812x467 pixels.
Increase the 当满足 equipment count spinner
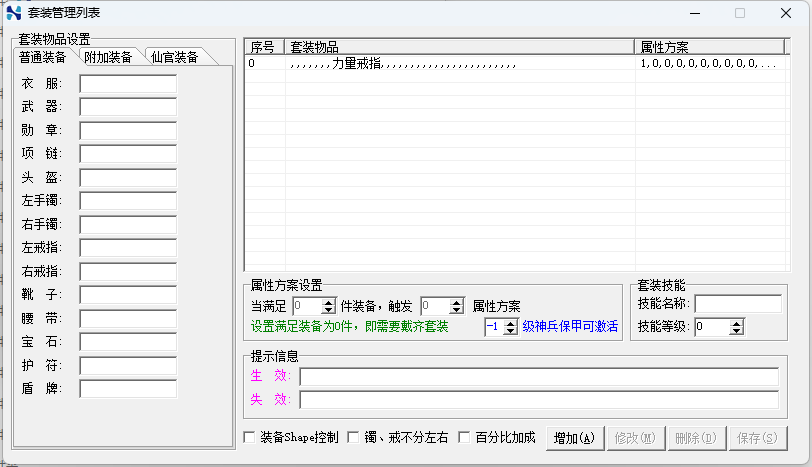[x=329, y=302]
